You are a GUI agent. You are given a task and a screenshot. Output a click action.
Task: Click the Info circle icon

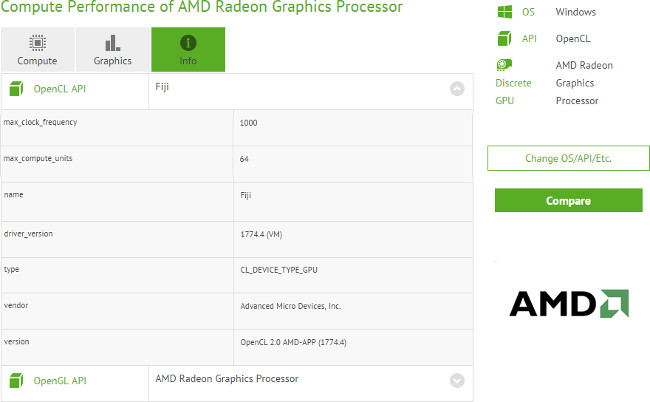(x=188, y=43)
